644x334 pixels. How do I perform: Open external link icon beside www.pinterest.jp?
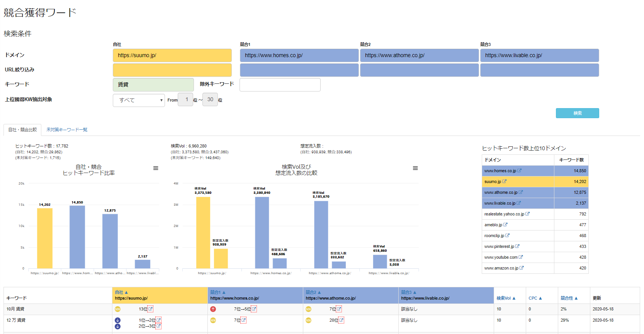[518, 246]
